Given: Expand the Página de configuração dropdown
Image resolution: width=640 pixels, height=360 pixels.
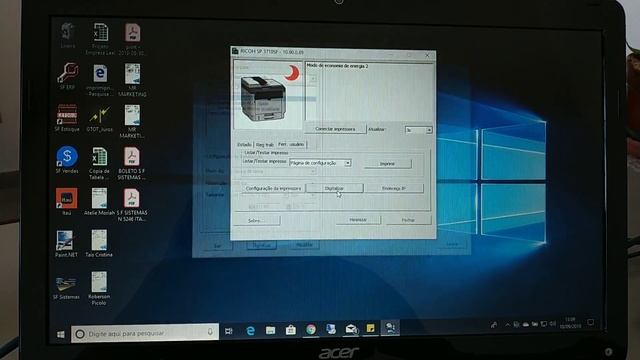Looking at the screenshot, I should [x=347, y=163].
